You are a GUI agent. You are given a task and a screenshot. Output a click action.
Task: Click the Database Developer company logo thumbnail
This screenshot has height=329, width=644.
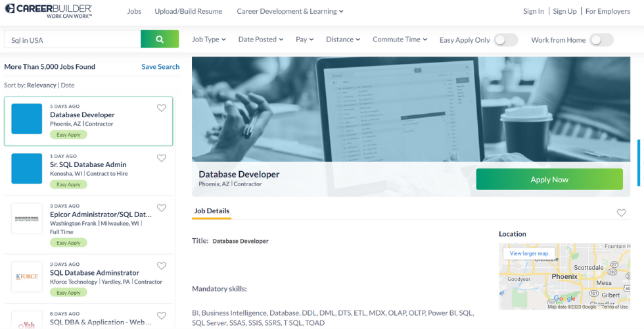pyautogui.click(x=27, y=119)
